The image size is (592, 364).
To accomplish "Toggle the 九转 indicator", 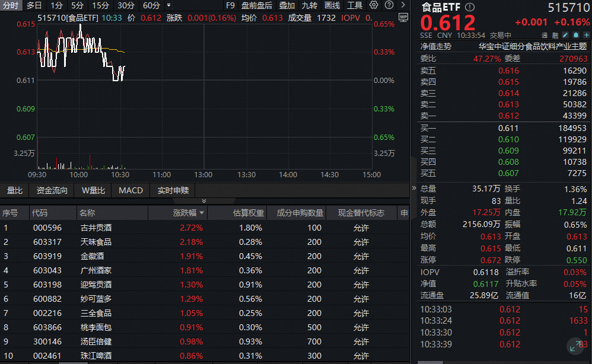I will tap(309, 5).
